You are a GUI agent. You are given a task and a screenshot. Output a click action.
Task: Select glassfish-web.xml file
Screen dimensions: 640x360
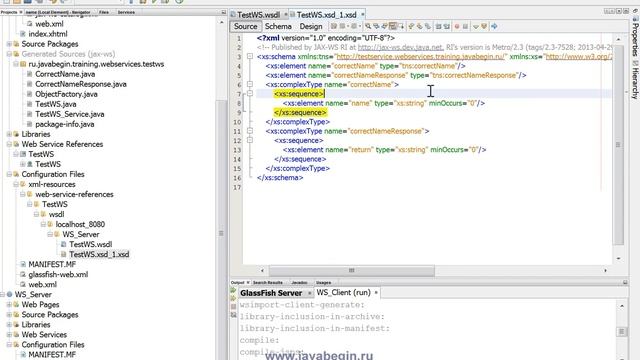58,274
